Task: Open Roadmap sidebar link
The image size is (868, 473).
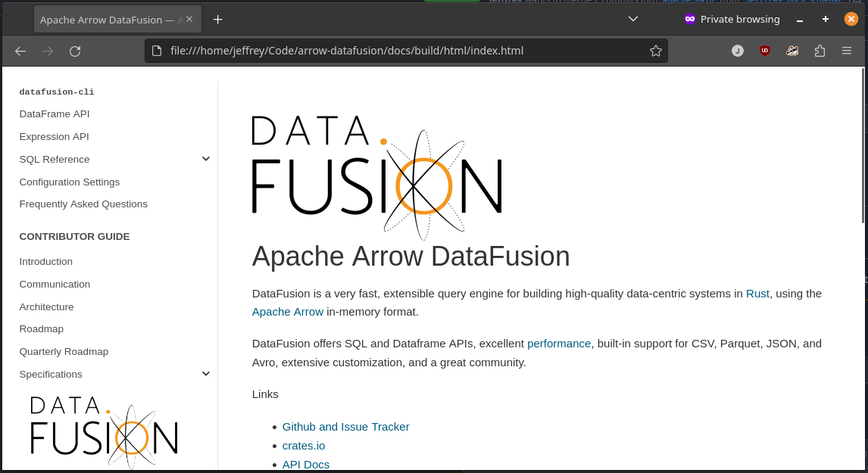Action: click(42, 329)
